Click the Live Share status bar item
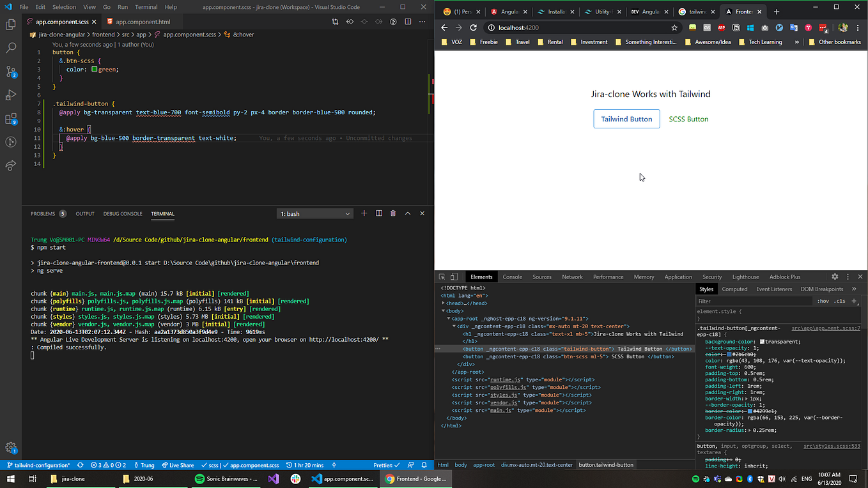 pyautogui.click(x=178, y=465)
